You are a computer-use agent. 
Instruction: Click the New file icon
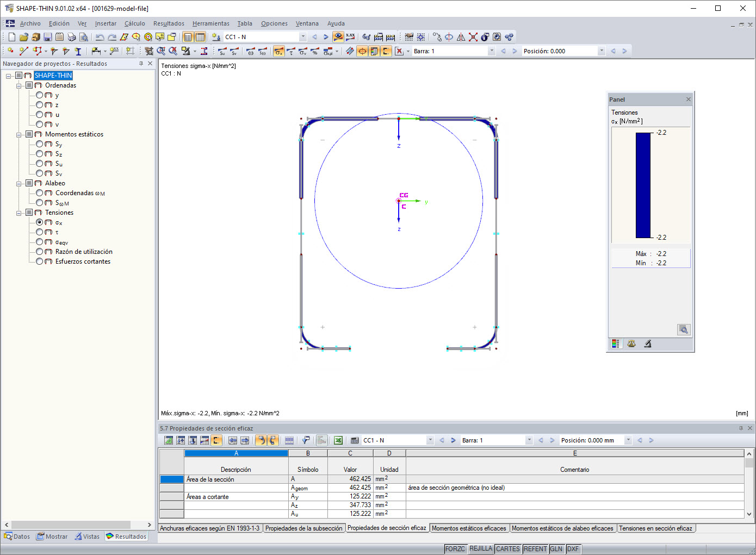12,37
